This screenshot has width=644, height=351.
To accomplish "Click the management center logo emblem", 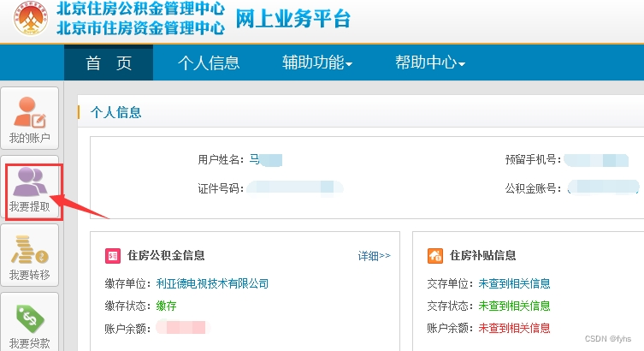I will pos(27,19).
